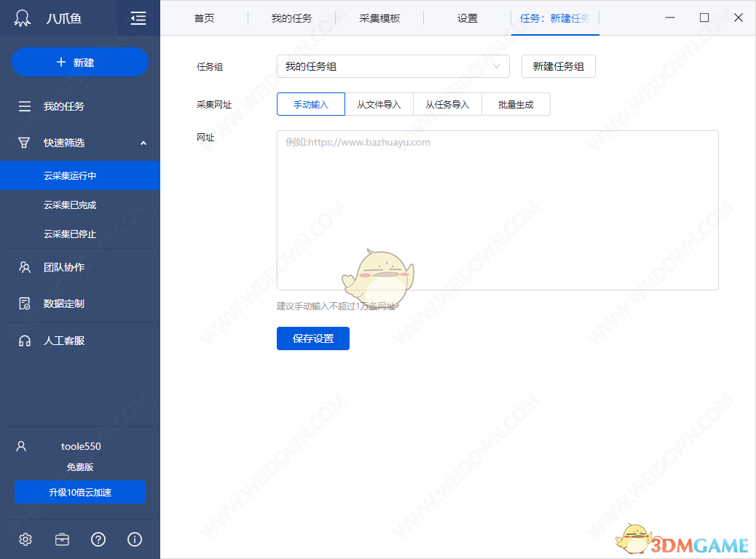
Task: Click the 数据定制 data customization icon
Action: coord(25,304)
